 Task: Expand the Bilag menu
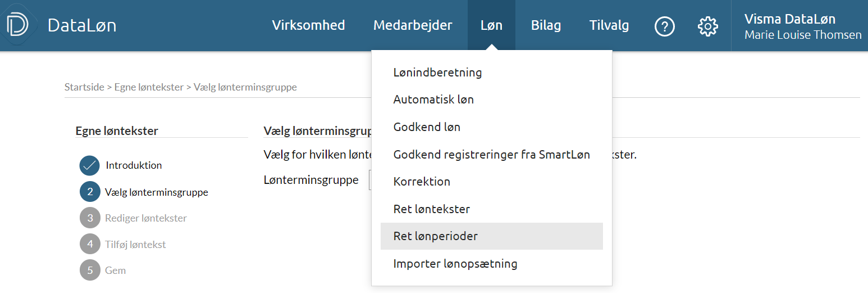click(546, 25)
